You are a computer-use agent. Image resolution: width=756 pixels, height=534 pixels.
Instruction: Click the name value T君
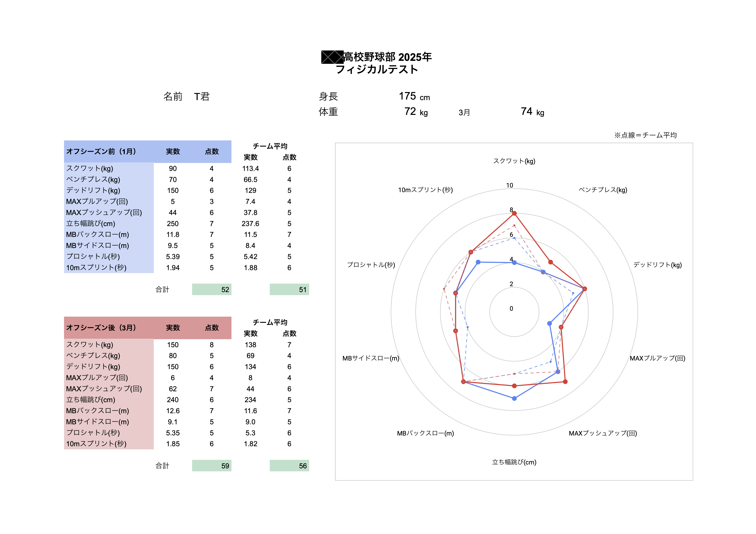tap(202, 96)
